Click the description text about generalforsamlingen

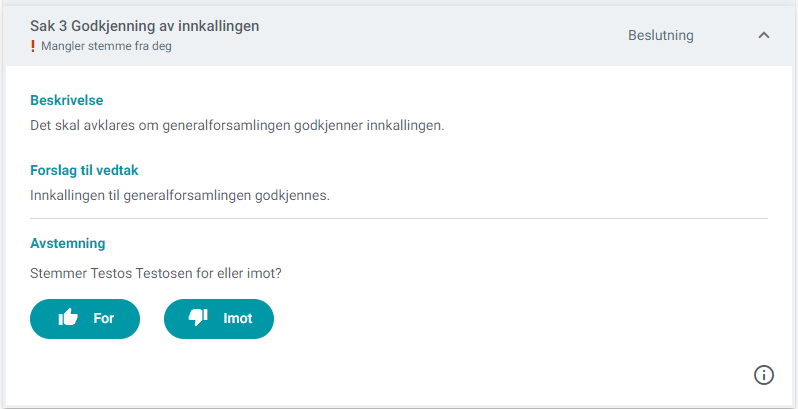237,126
